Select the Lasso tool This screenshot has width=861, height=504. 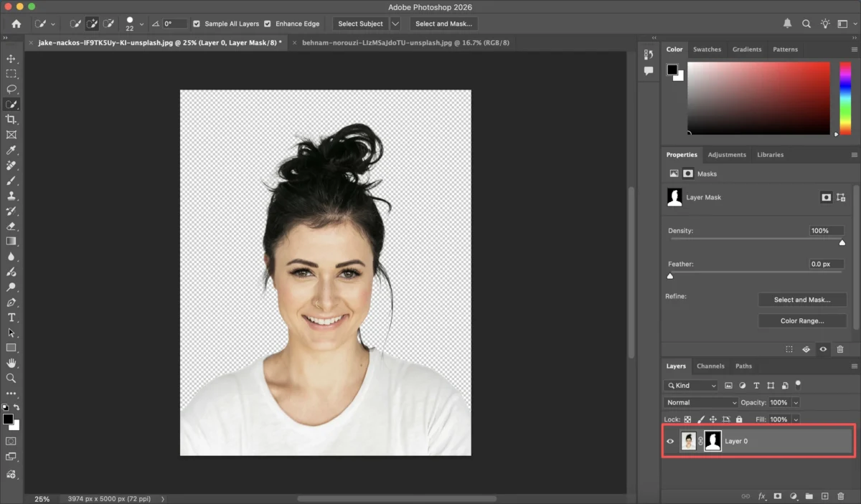point(11,89)
